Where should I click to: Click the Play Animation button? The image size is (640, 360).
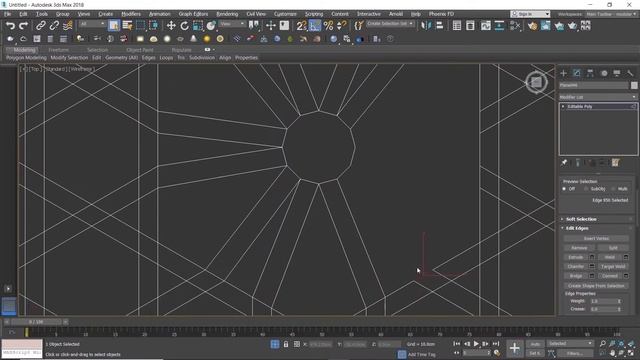[476, 344]
